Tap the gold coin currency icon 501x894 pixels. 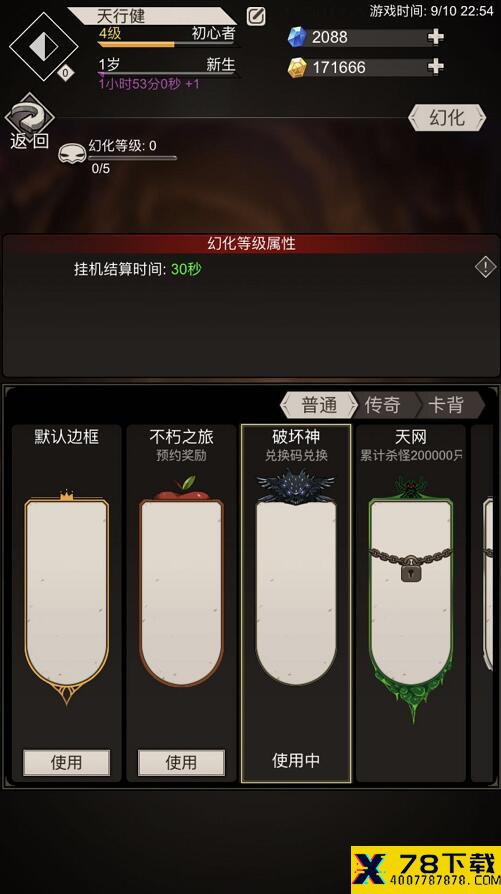tap(296, 67)
